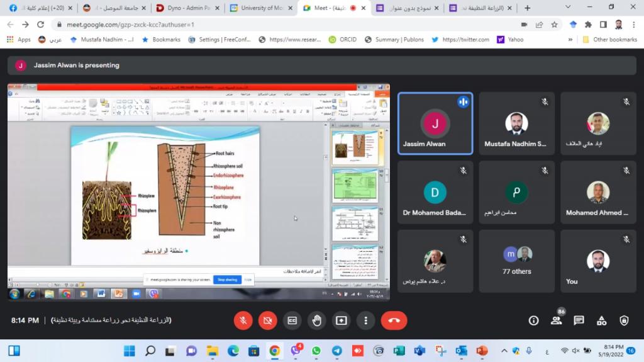The width and height of the screenshot is (644, 362).
Task: Turn on camera in Meet
Action: point(267,320)
